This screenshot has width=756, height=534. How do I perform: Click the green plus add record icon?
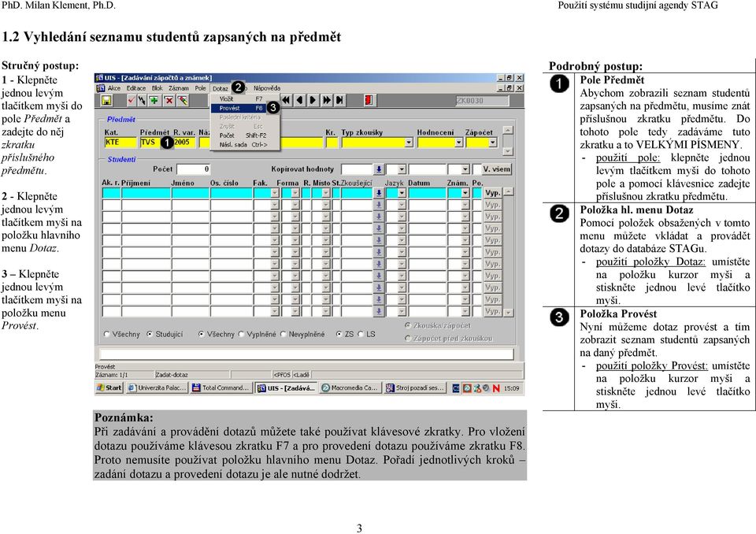[x=154, y=100]
